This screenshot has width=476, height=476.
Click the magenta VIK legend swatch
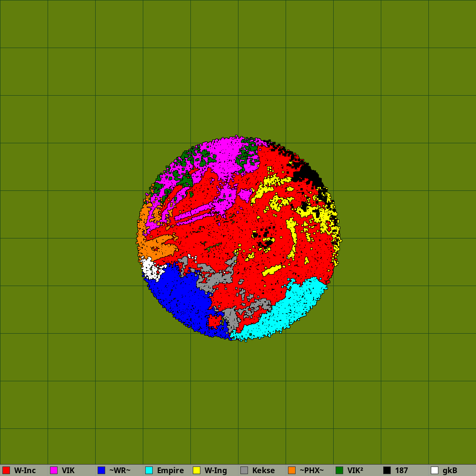click(x=54, y=470)
